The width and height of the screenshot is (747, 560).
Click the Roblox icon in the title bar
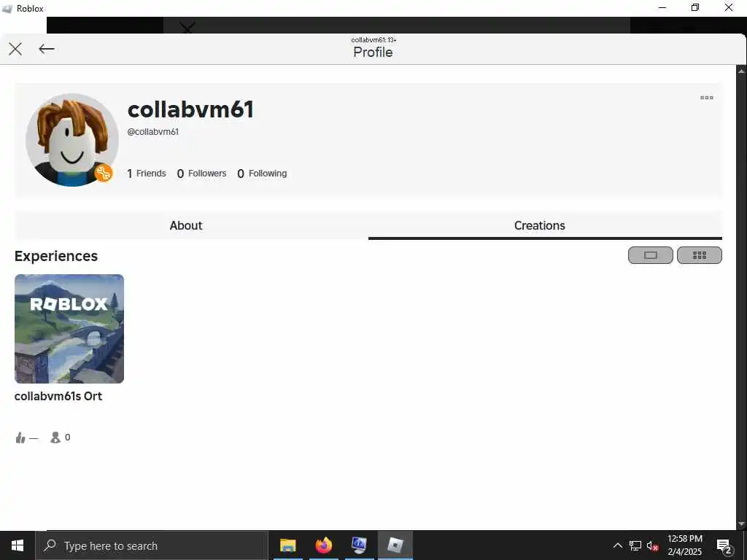[7, 9]
